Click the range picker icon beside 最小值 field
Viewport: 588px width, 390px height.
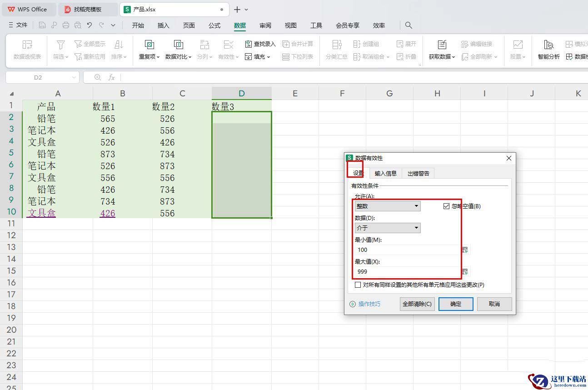click(x=465, y=250)
